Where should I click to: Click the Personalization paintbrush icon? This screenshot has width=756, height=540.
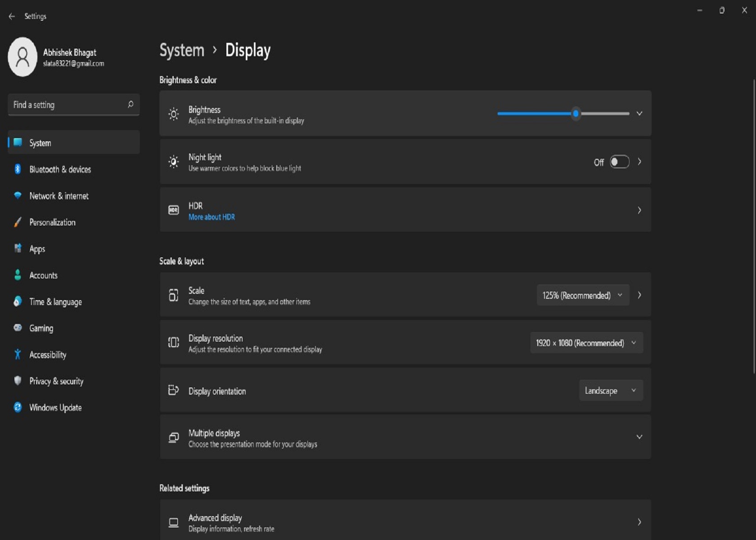[18, 222]
